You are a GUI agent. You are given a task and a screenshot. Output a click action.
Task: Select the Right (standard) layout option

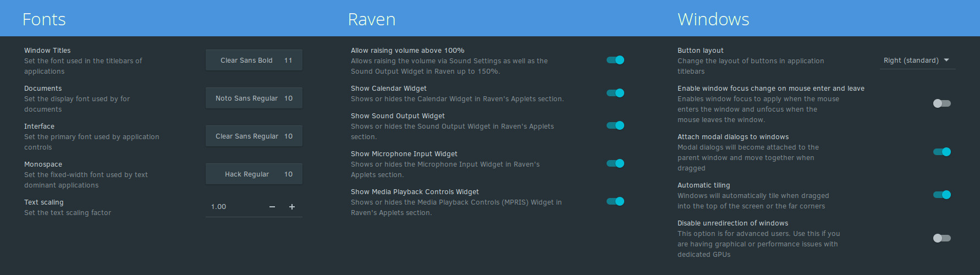pos(911,61)
